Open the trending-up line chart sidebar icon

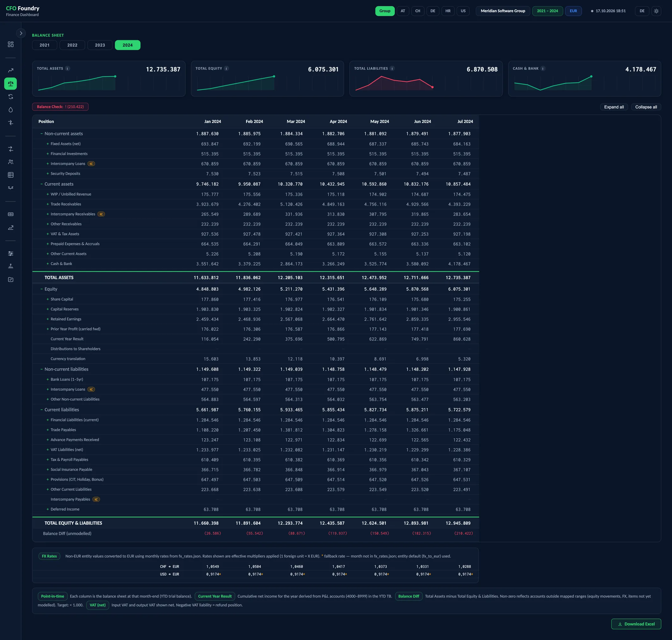[10, 70]
